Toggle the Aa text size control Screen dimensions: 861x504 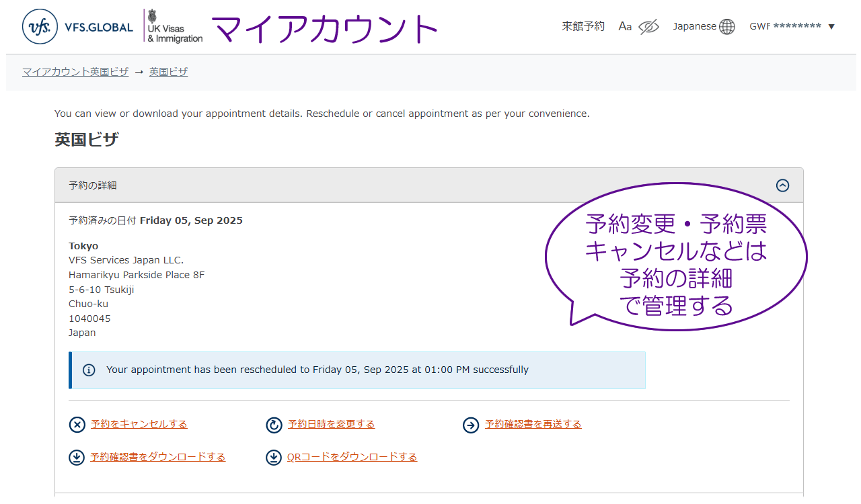pos(625,27)
